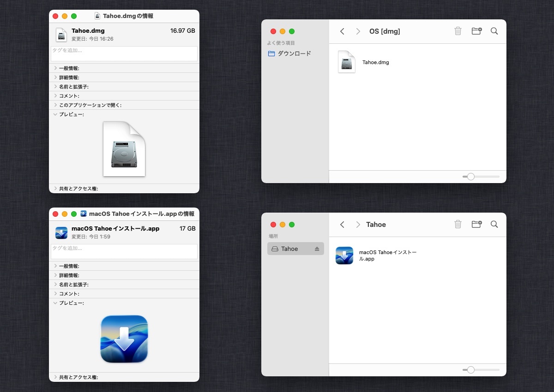The width and height of the screenshot is (554, 392).
Task: Click tag input field in Tahoe.dmg info
Action: [x=124, y=53]
